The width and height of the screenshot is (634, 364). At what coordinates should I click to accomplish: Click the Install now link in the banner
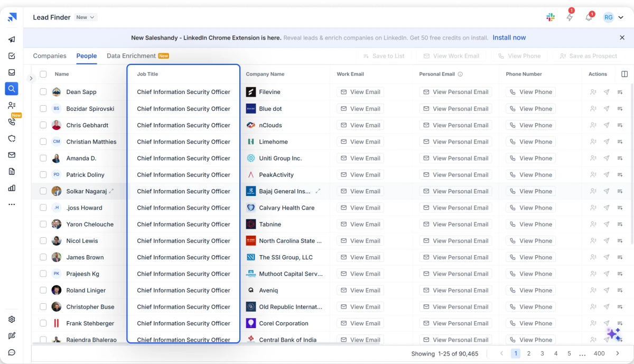(x=509, y=38)
